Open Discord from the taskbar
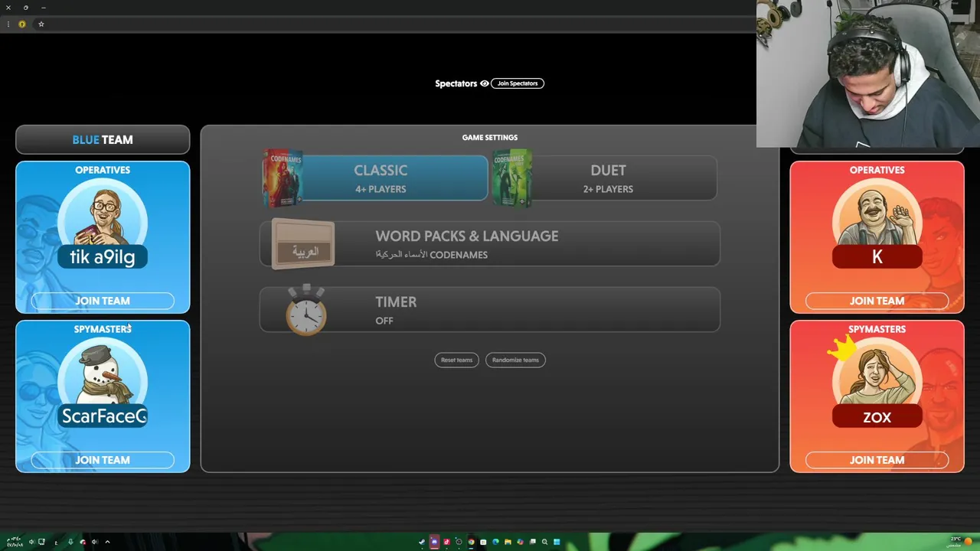 tap(434, 542)
